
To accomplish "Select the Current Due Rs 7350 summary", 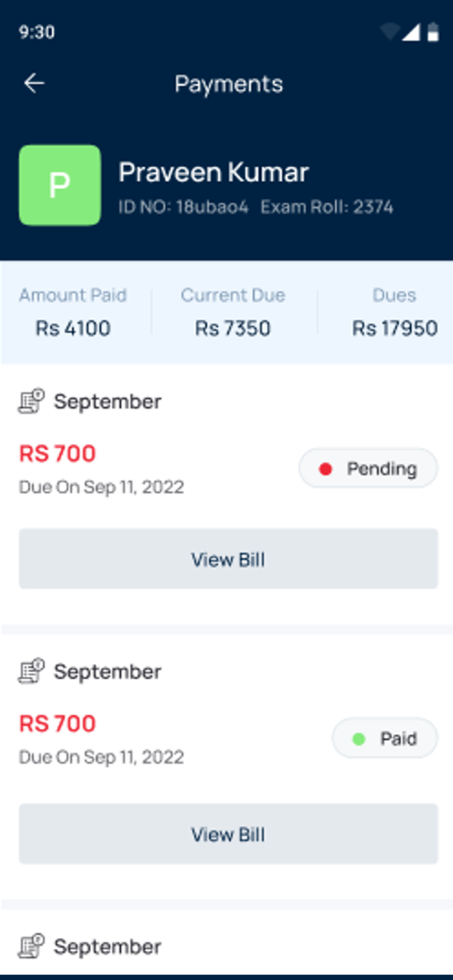I will [233, 312].
